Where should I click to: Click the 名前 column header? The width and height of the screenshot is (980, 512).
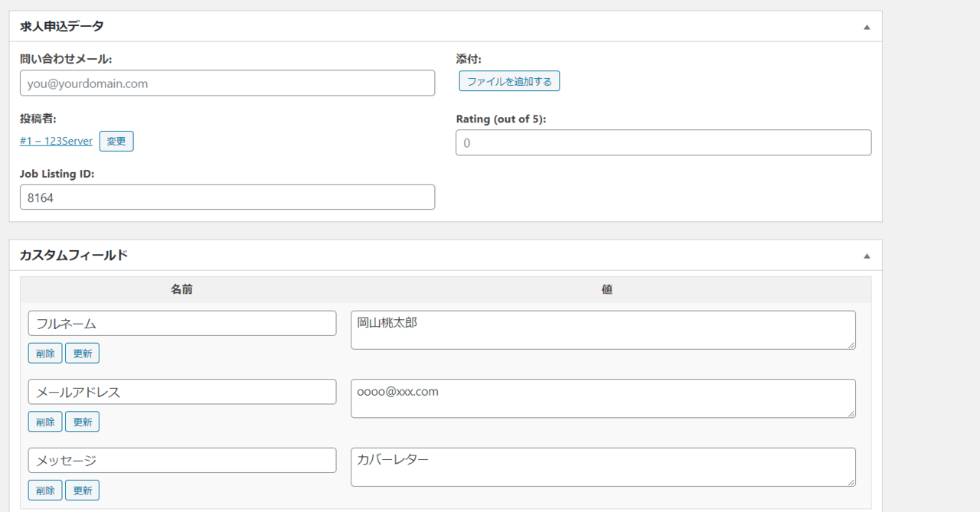(181, 290)
